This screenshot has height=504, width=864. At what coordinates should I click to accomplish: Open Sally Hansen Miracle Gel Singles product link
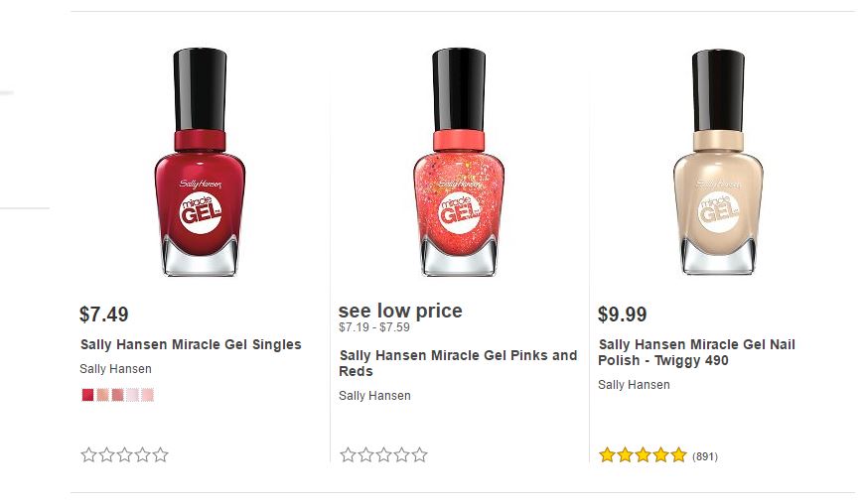pos(191,345)
